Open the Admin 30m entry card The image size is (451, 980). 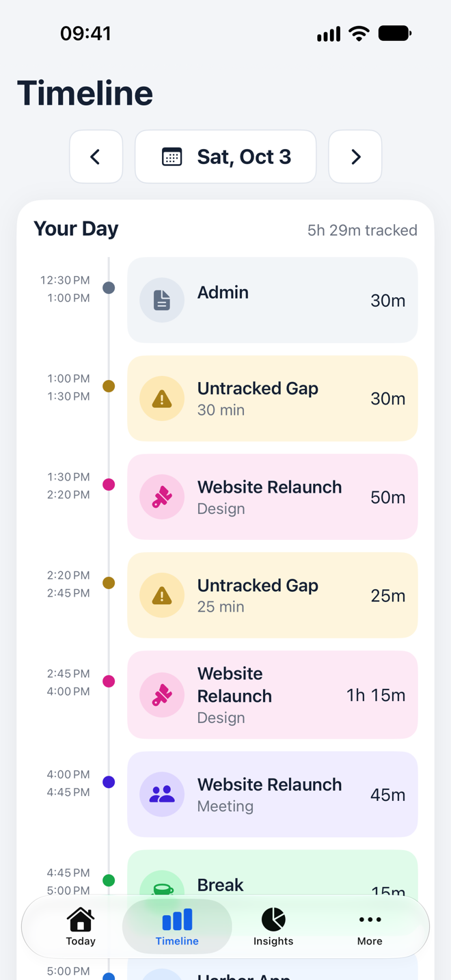(273, 300)
